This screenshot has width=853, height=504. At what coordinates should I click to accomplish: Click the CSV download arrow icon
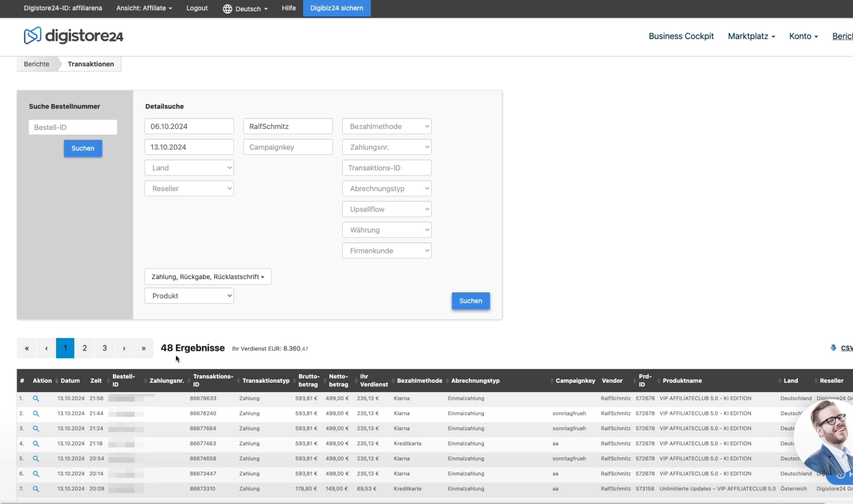point(833,348)
